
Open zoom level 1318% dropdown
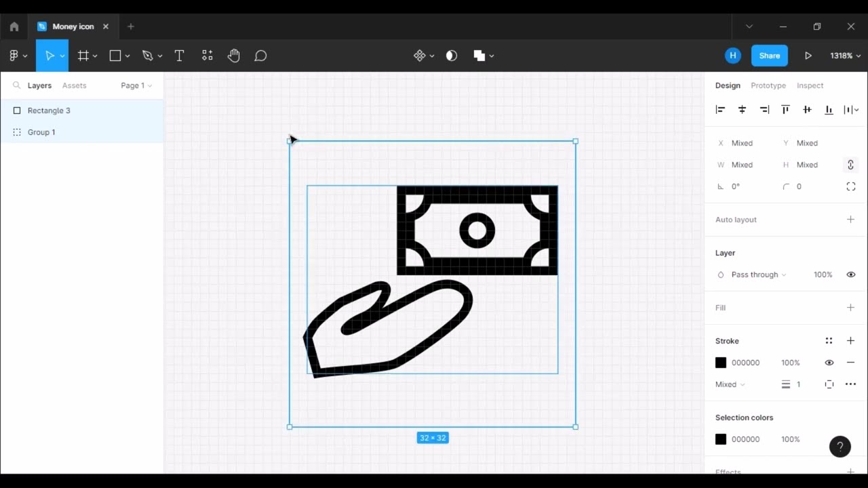click(845, 56)
